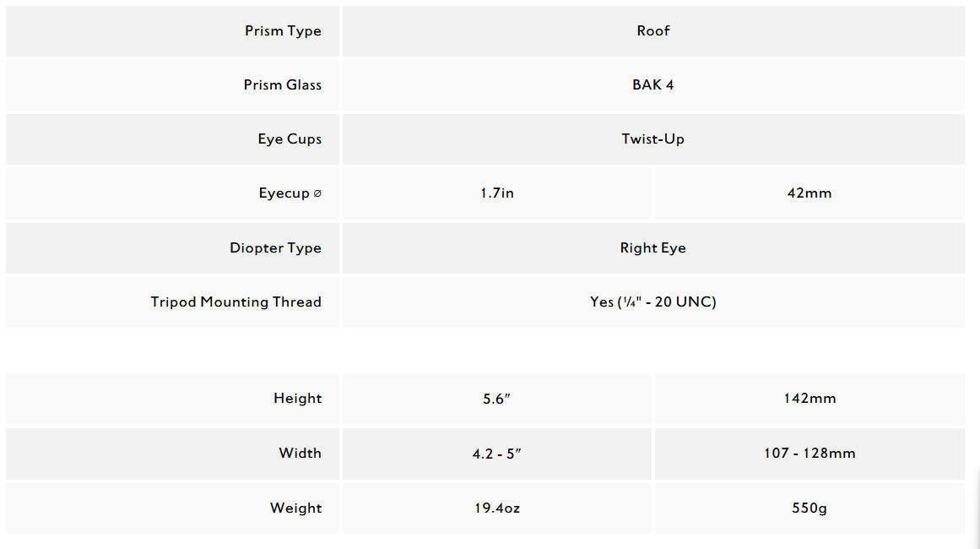Select the Right Eye diopter value
The height and width of the screenshot is (549, 980).
[652, 248]
